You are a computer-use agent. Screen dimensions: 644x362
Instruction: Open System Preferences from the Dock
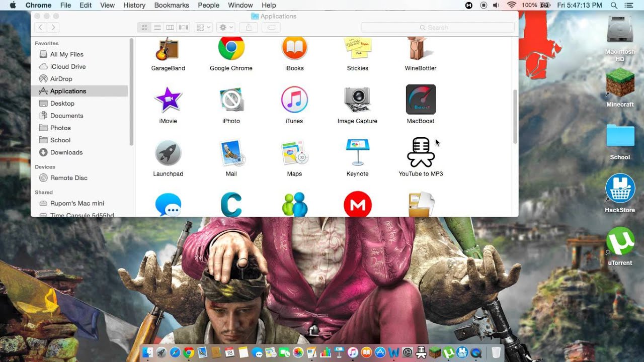coord(408,352)
